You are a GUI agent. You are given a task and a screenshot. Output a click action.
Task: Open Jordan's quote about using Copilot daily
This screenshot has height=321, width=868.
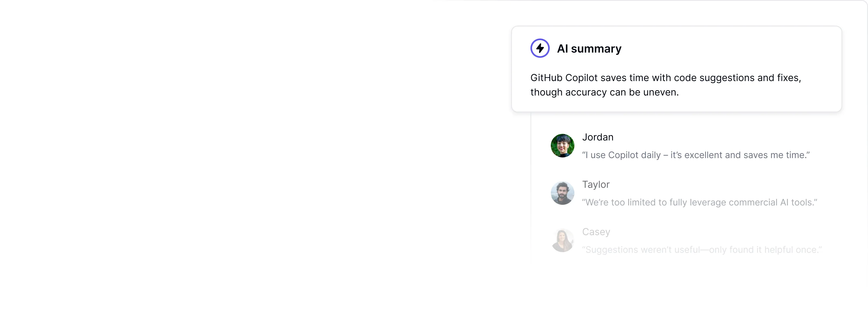[x=695, y=155]
